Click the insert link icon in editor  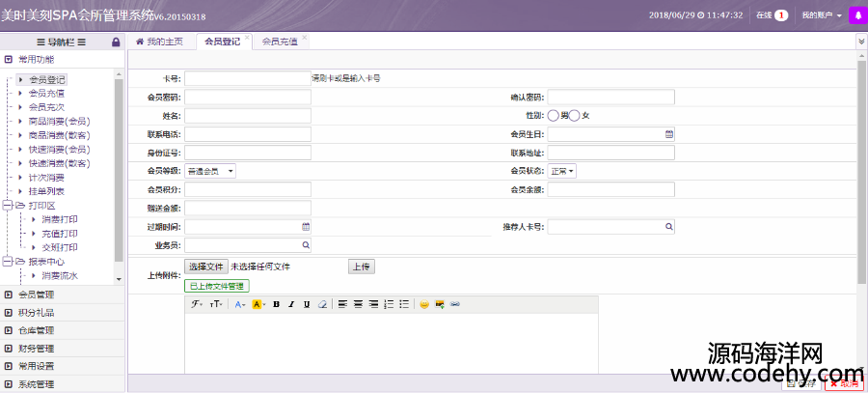tap(455, 304)
